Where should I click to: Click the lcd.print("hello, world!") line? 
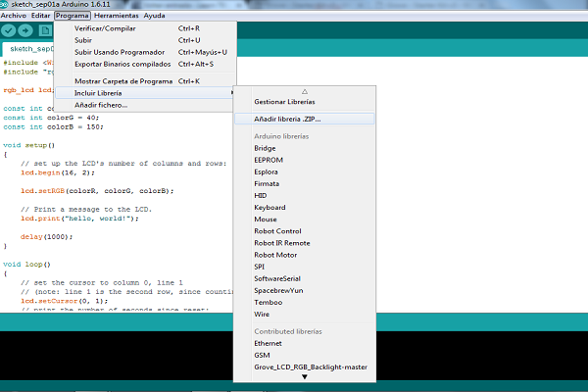[x=79, y=219]
